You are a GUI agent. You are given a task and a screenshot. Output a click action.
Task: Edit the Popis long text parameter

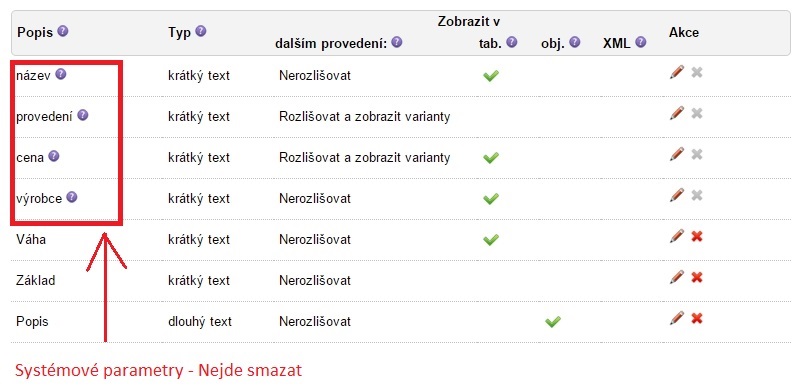[677, 319]
